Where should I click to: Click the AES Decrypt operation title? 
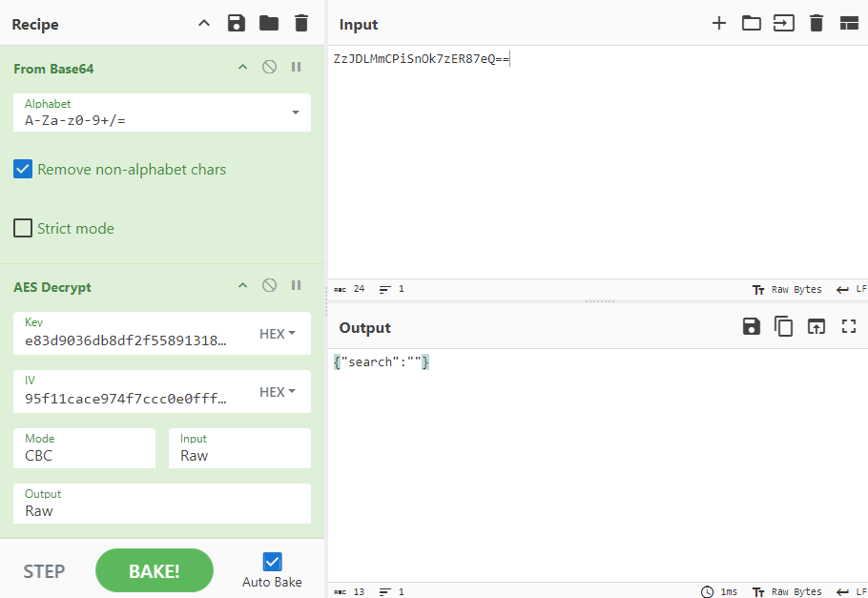[x=52, y=287]
